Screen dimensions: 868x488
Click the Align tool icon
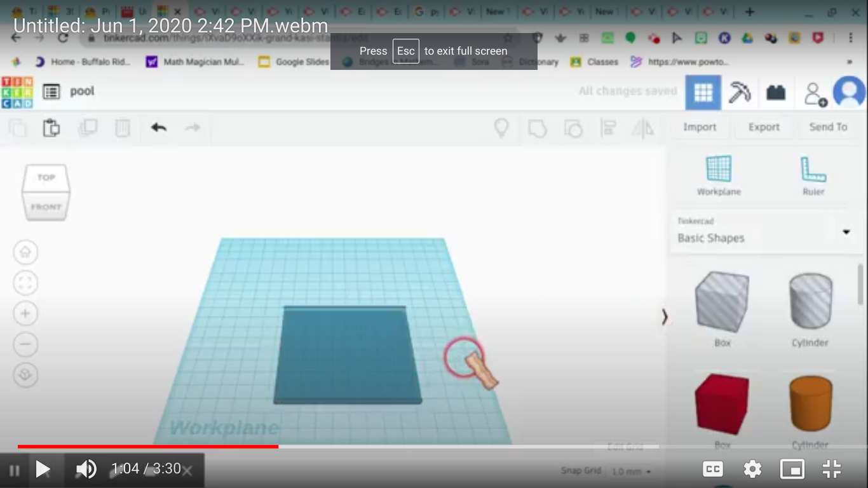click(608, 128)
